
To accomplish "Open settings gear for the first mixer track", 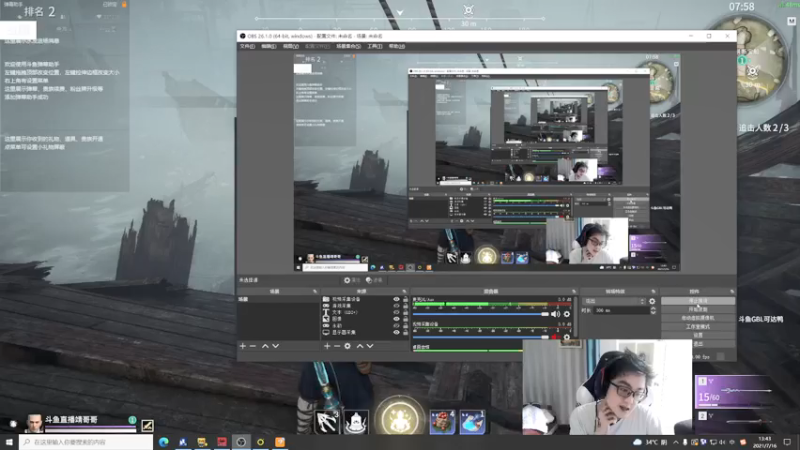I will 566,314.
